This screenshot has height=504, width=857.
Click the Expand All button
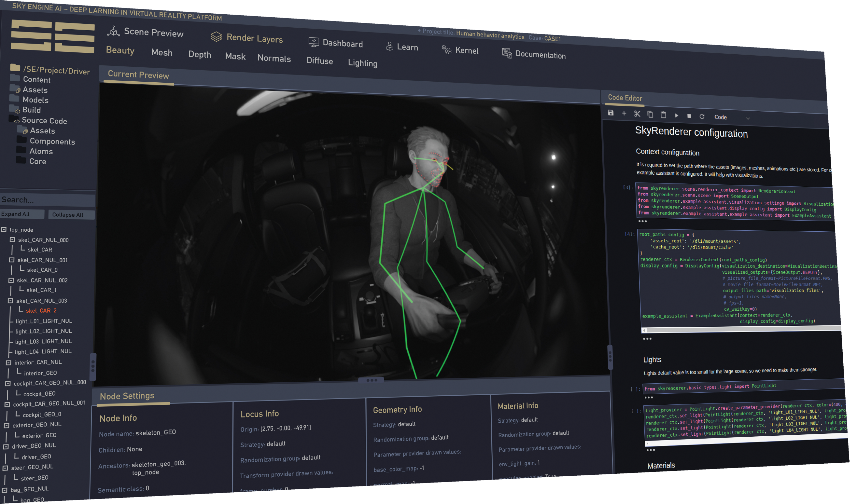22,214
